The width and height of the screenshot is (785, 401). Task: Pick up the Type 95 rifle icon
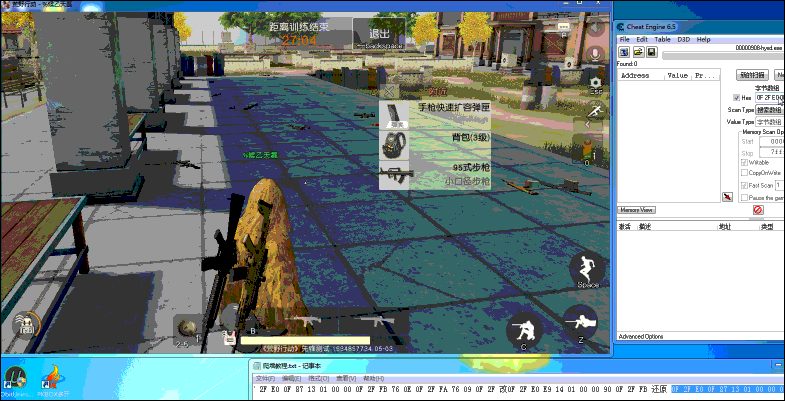(x=394, y=175)
